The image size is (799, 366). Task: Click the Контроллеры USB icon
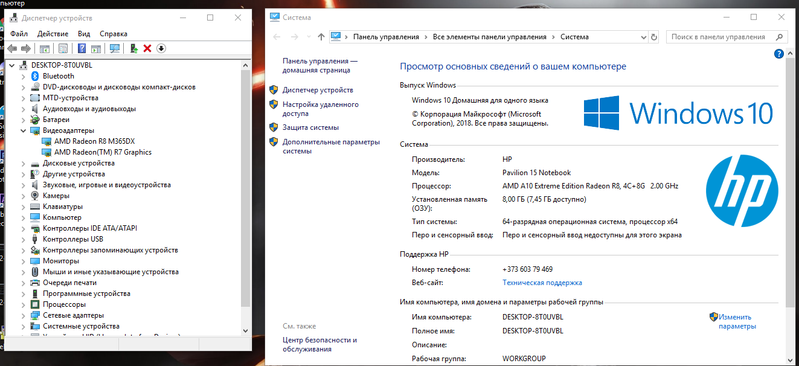tap(35, 239)
